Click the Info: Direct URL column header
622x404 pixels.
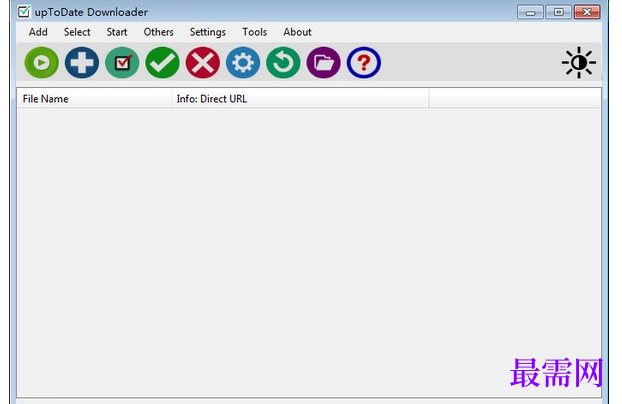point(300,99)
